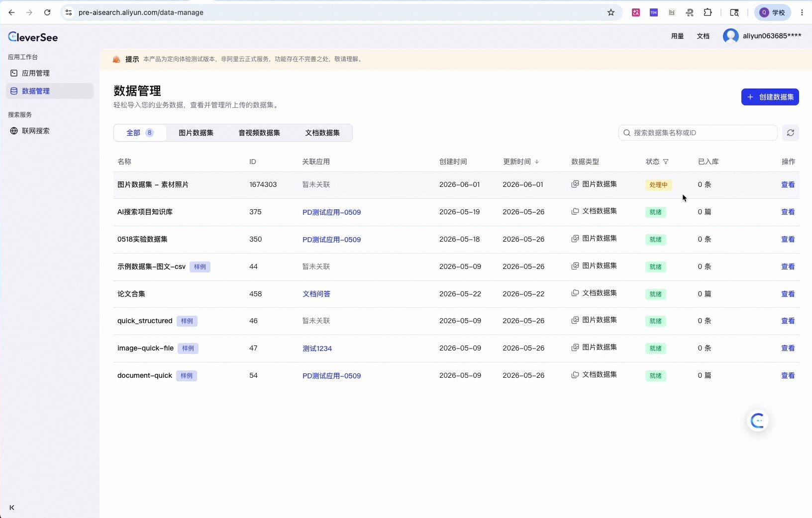Open site info icon in address bar
Image resolution: width=812 pixels, height=518 pixels.
(69, 12)
